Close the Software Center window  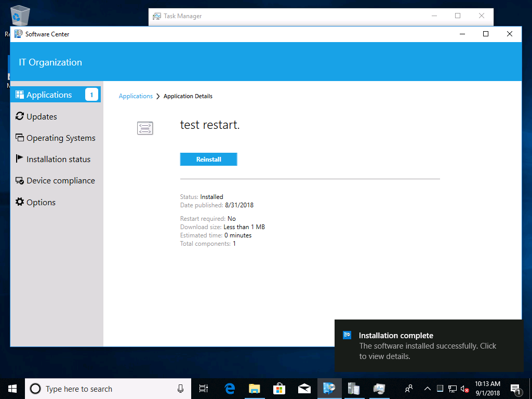[x=510, y=34]
